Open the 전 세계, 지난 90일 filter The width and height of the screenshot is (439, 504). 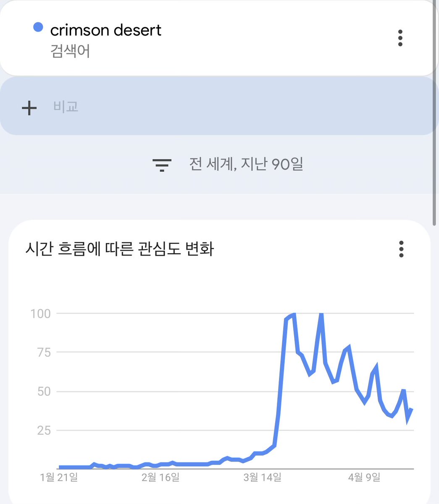click(x=246, y=164)
